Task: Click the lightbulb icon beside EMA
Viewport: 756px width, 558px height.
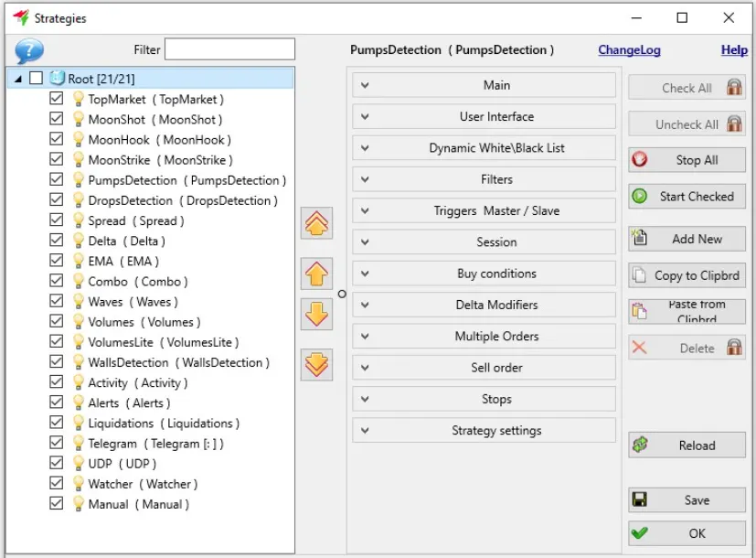Action: coord(78,261)
